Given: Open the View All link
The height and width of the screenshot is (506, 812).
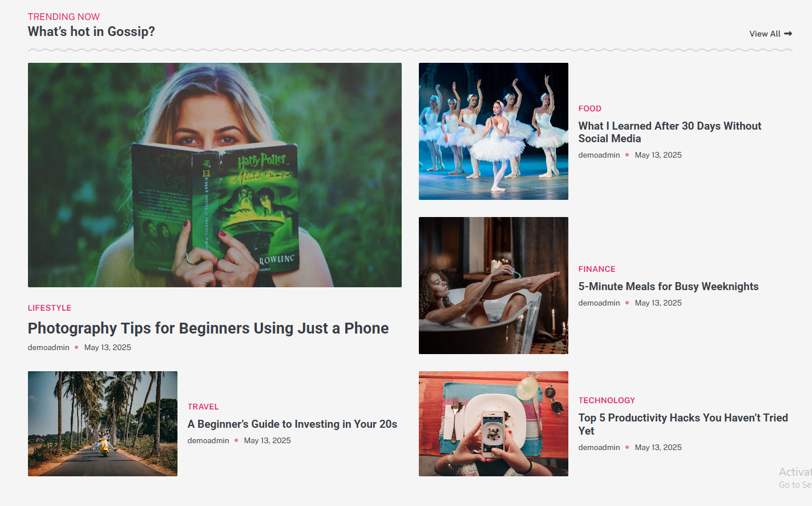Looking at the screenshot, I should click(x=770, y=34).
